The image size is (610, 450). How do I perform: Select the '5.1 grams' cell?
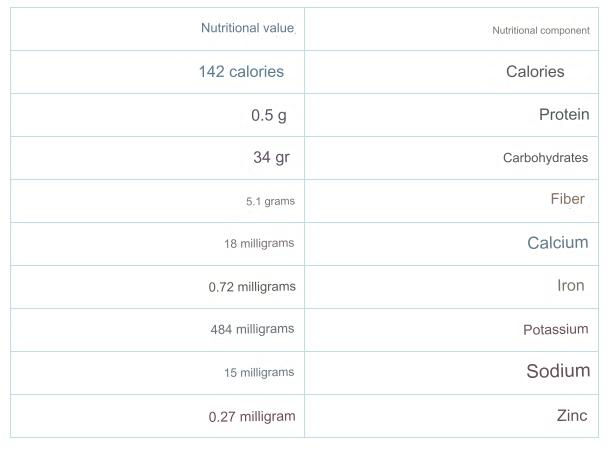click(x=270, y=201)
